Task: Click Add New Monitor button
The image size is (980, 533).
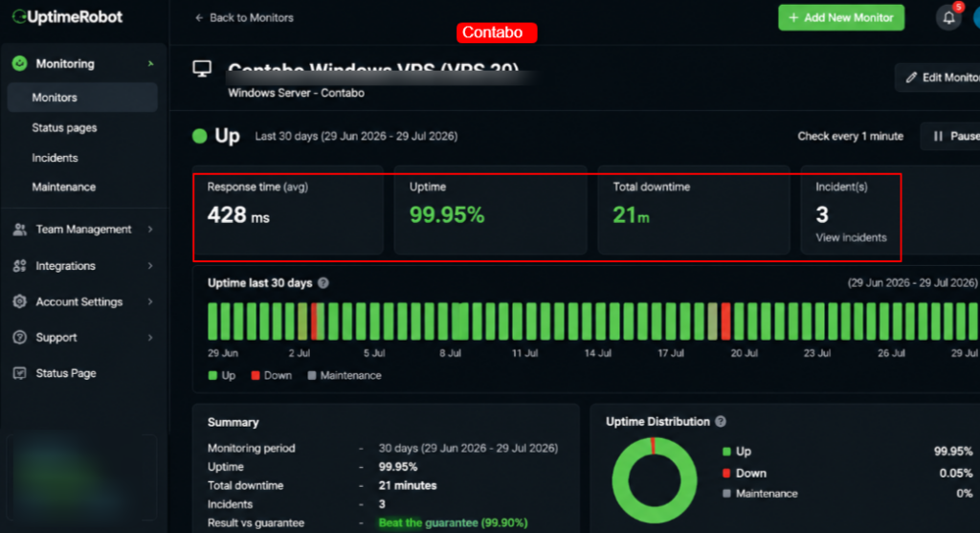Action: [x=841, y=17]
